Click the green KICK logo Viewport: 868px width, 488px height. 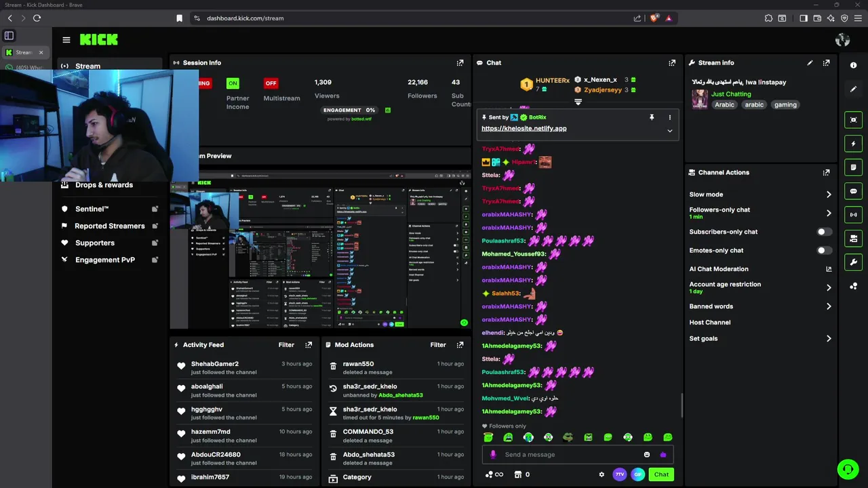tap(99, 40)
